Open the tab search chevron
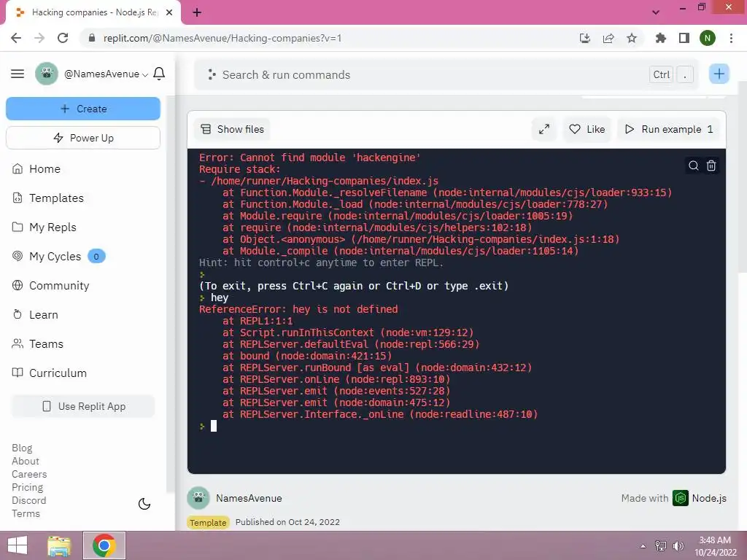 pyautogui.click(x=656, y=12)
